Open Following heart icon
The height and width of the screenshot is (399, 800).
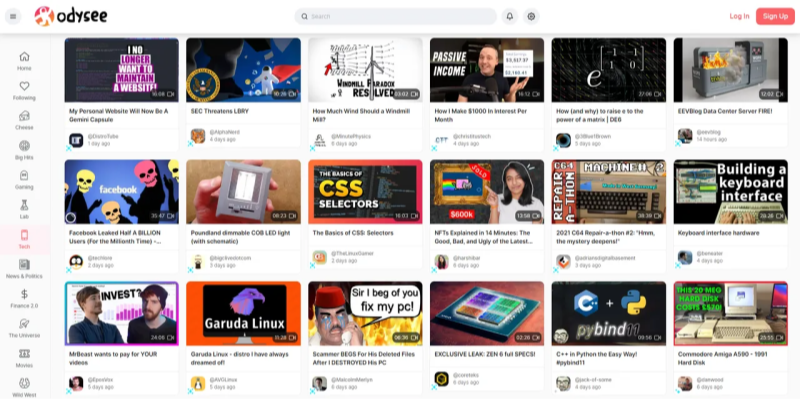click(24, 91)
